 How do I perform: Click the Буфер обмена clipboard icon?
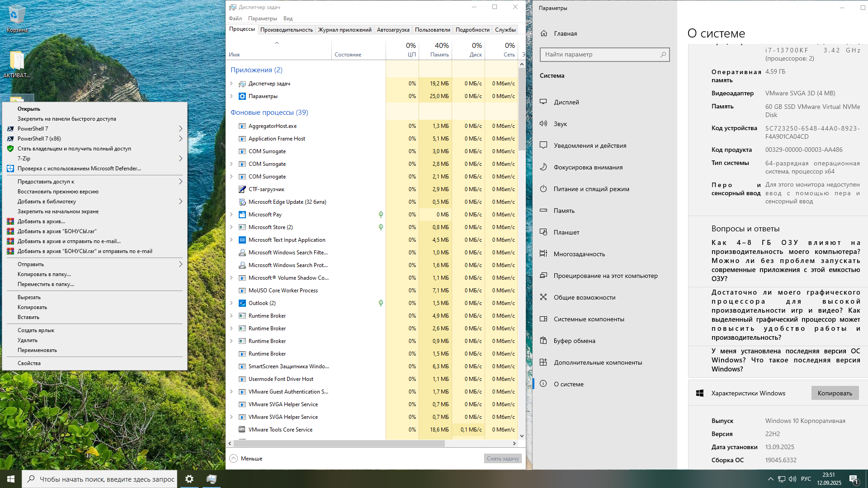coord(543,340)
